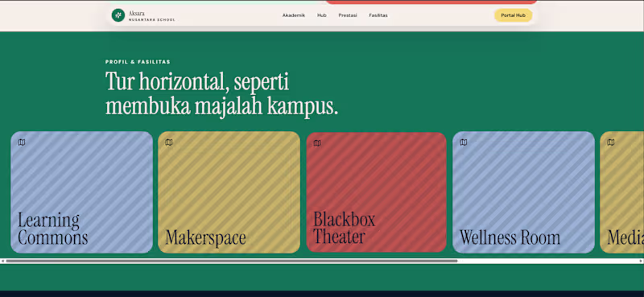Select the Blackbox Theater card

coord(376,192)
